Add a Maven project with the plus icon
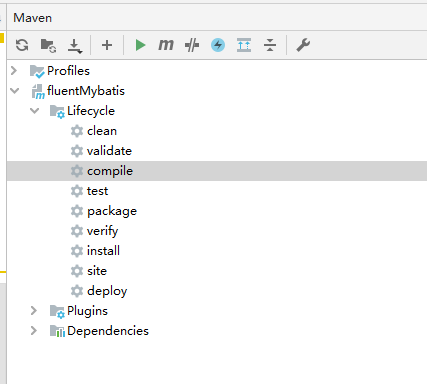This screenshot has width=427, height=384. pyautogui.click(x=107, y=45)
